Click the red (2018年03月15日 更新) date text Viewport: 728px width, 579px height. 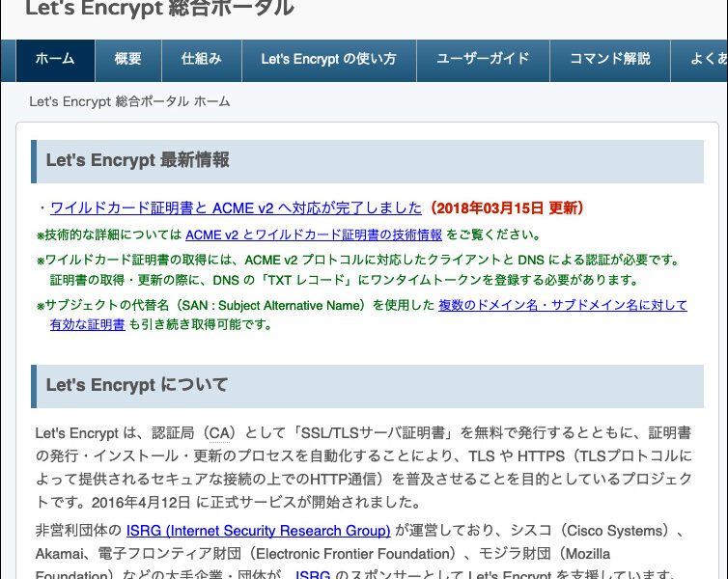pos(505,207)
